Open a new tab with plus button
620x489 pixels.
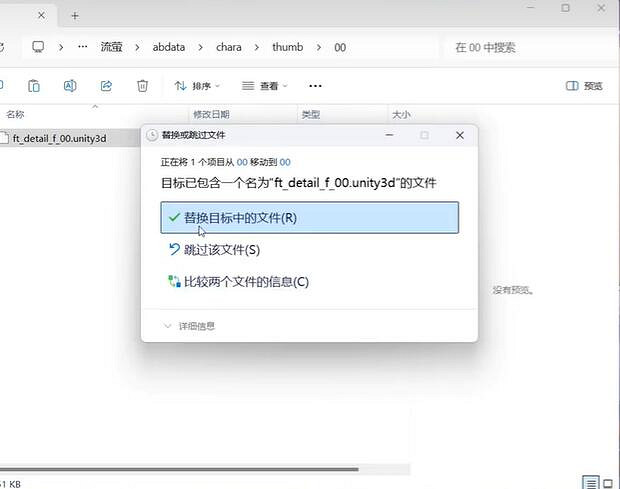75,15
